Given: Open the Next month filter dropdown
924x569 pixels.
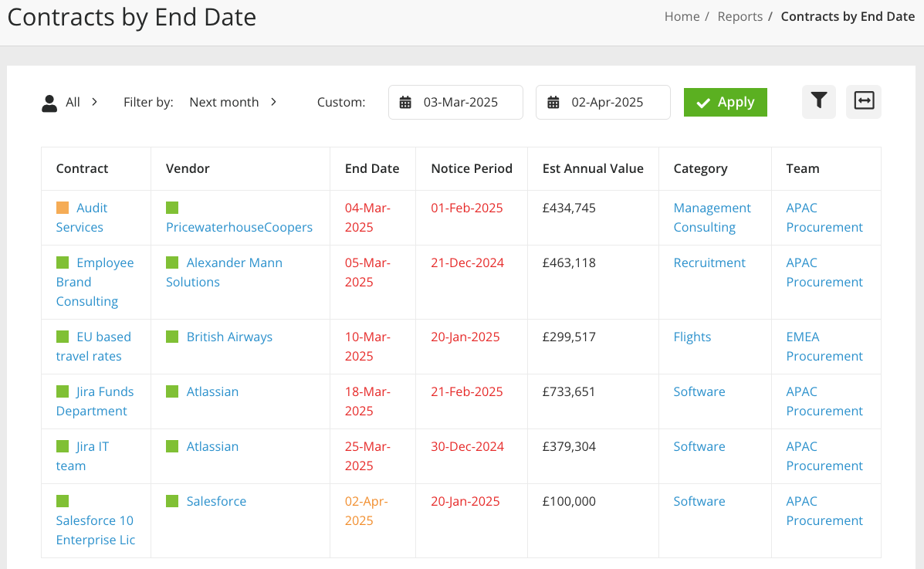Looking at the screenshot, I should [x=224, y=102].
